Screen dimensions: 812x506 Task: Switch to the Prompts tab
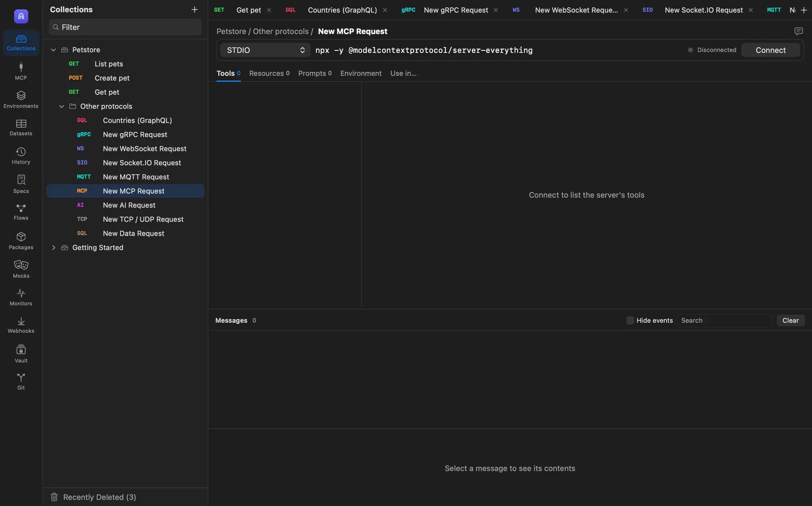[315, 73]
